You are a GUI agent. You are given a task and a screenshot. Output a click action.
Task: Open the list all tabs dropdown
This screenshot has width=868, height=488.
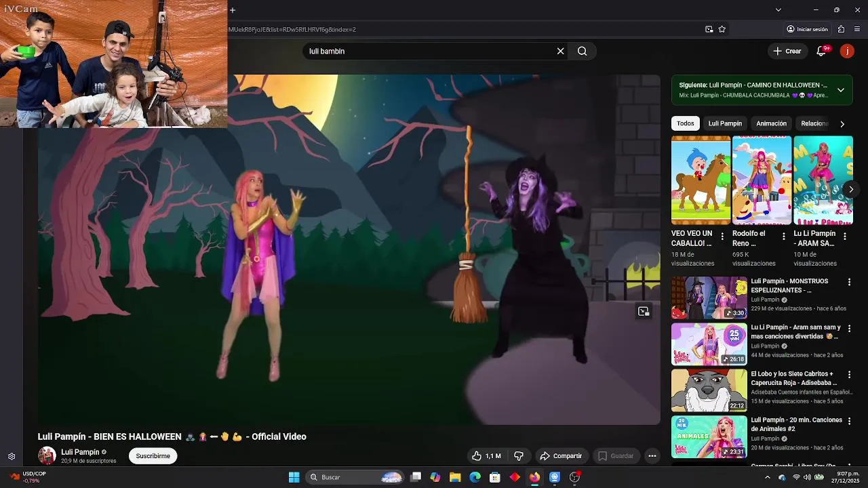pos(778,10)
